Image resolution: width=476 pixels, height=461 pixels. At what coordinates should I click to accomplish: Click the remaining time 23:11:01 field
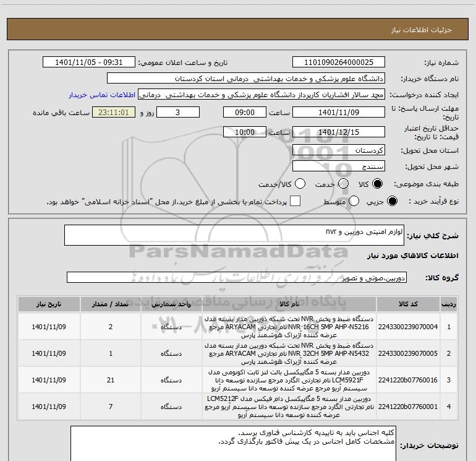coord(114,112)
